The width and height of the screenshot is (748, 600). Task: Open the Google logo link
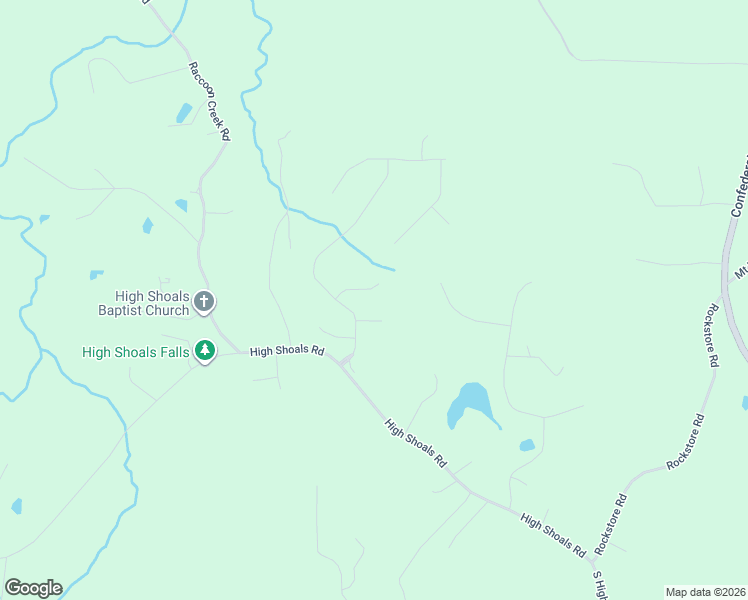[33, 588]
